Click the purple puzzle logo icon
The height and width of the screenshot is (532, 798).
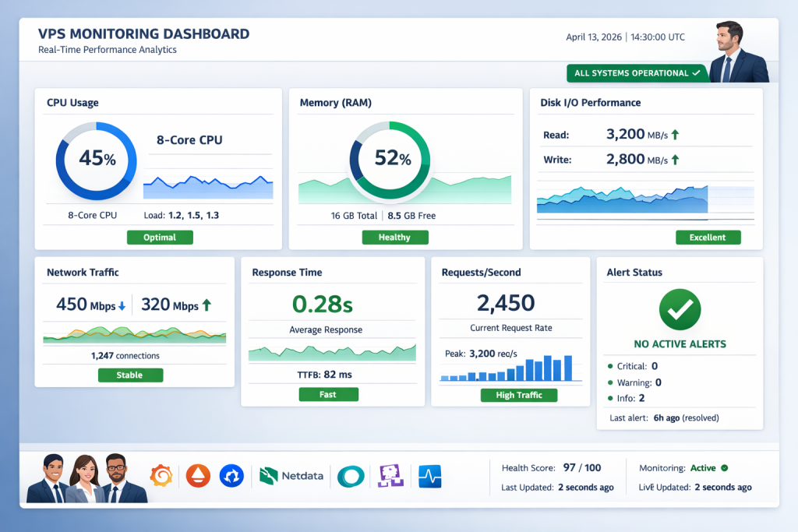click(390, 476)
